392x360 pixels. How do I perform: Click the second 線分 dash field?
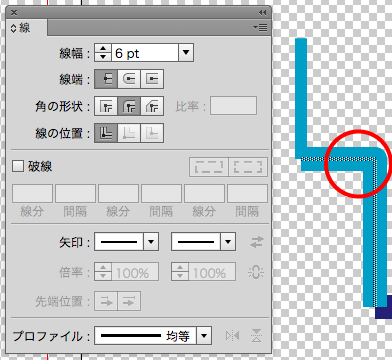pos(118,193)
